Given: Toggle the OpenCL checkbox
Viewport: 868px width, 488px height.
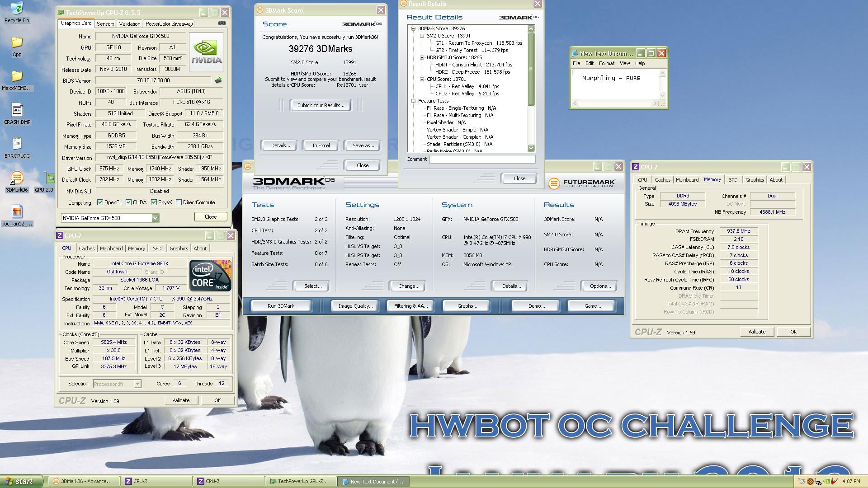Looking at the screenshot, I should (x=100, y=202).
